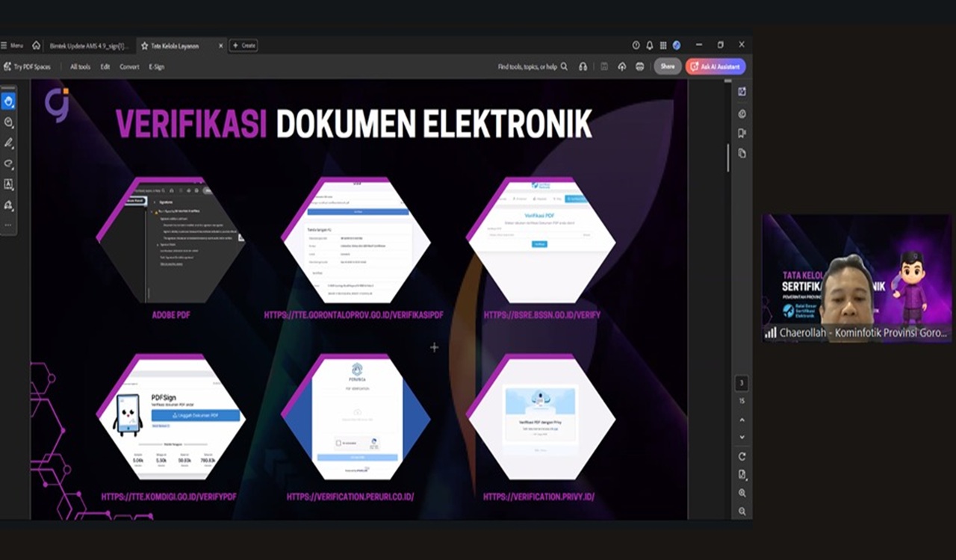Click the Share button
956x560 pixels.
(x=668, y=66)
